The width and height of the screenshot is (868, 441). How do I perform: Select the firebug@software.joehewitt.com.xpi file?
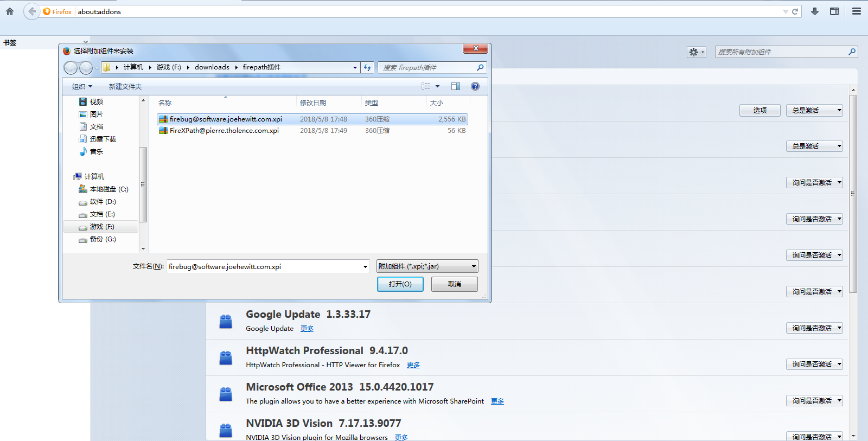pos(312,119)
